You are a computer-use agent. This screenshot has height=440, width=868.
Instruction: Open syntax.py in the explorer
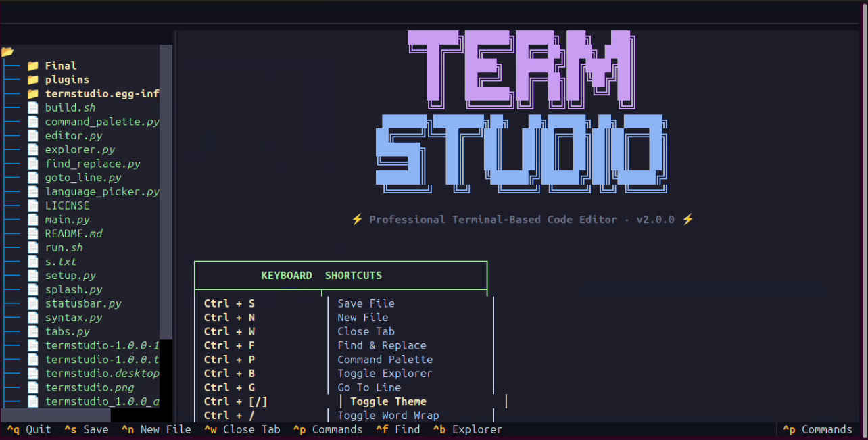(x=74, y=318)
